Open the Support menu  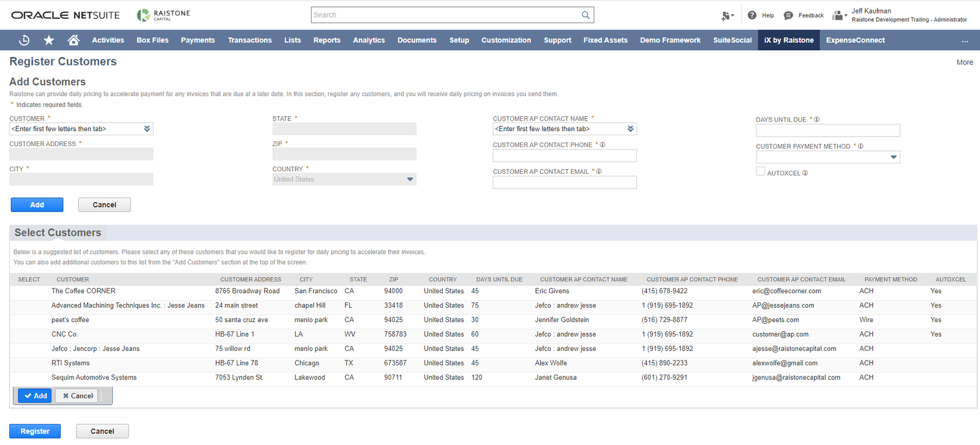coord(557,40)
